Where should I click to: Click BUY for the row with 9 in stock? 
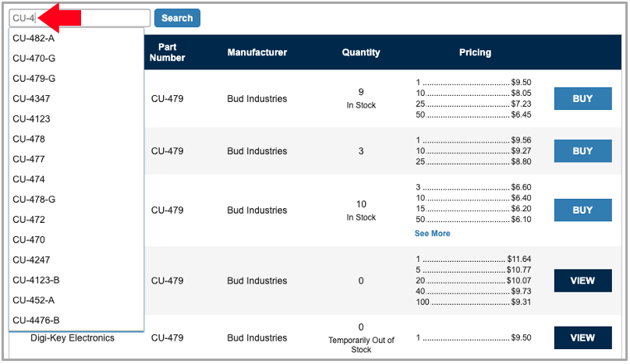pyautogui.click(x=582, y=99)
